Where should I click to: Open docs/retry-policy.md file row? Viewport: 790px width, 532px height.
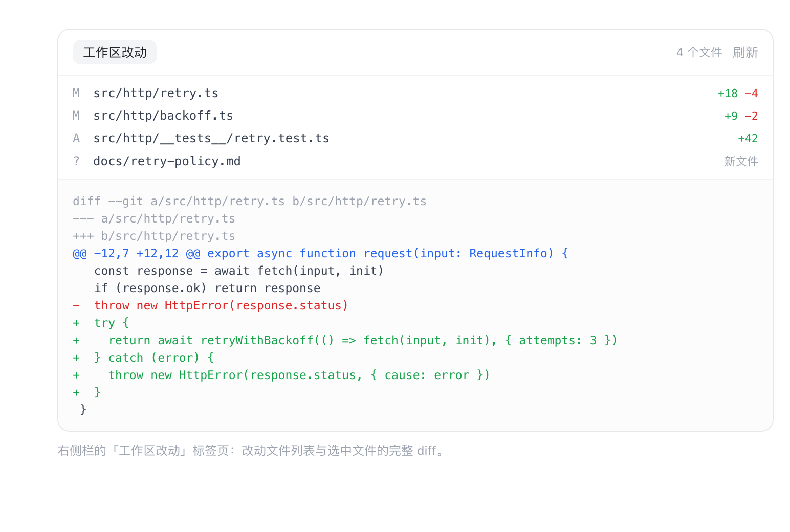click(415, 161)
